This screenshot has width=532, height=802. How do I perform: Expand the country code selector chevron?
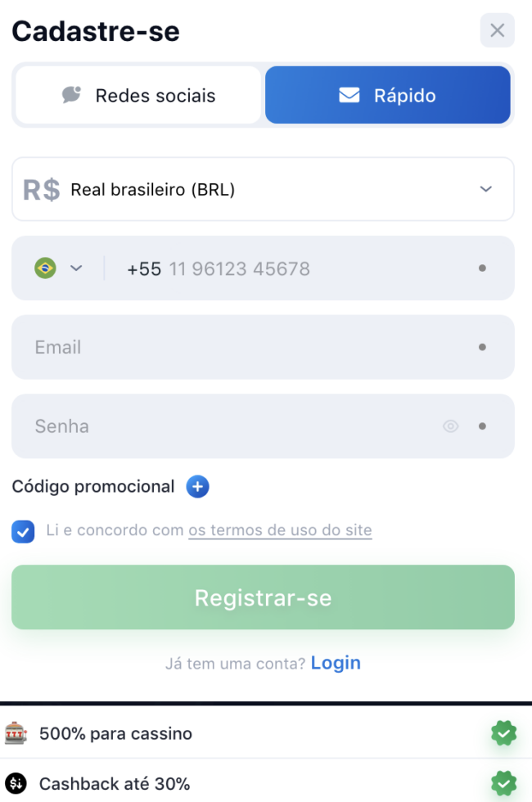[x=76, y=268]
